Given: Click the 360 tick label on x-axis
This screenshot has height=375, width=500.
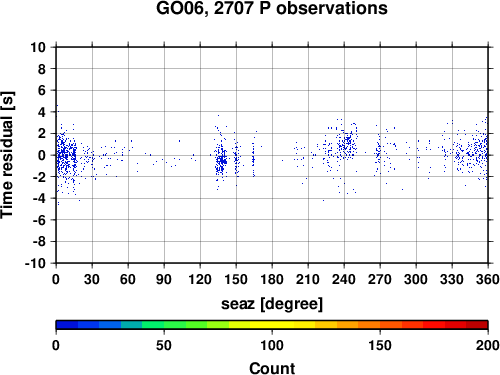Looking at the screenshot, I should (x=488, y=279).
